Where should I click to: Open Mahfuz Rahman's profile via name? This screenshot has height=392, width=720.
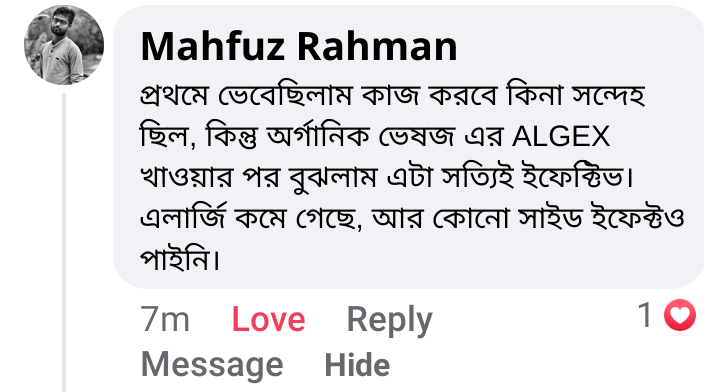pyautogui.click(x=299, y=46)
